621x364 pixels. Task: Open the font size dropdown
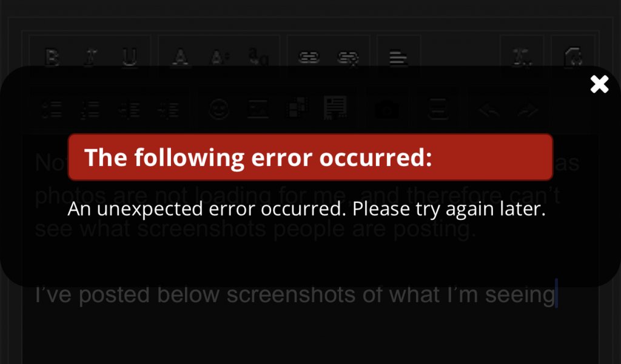[x=219, y=58]
